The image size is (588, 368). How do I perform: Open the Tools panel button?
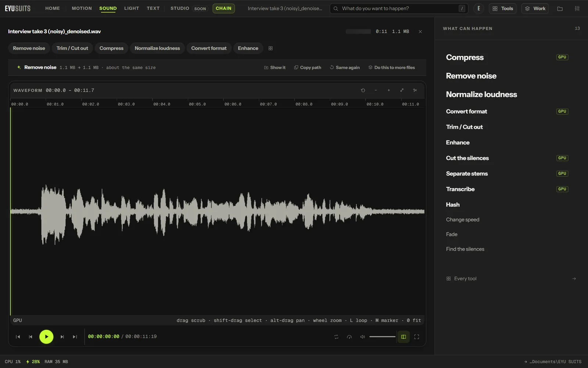point(503,8)
